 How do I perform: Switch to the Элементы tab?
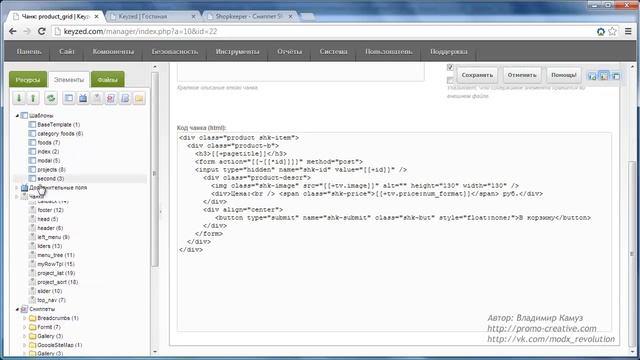pos(69,80)
